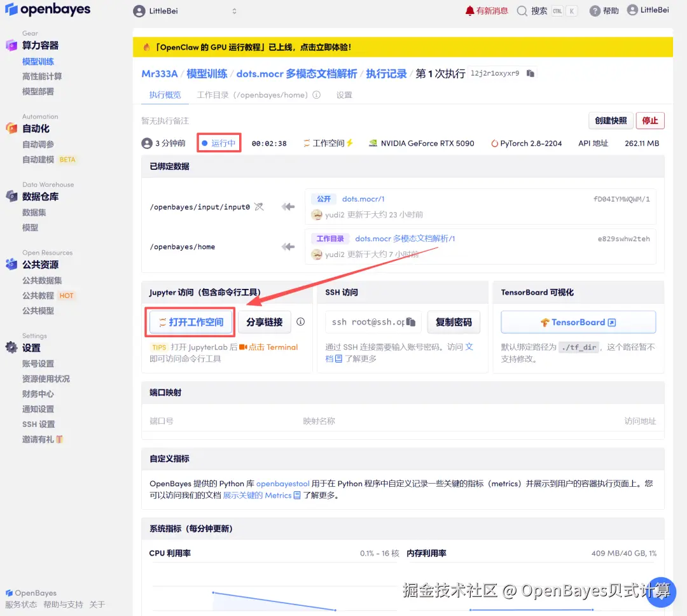Unbind the /openbayes/input/input0 data icon
Screen dimensions: 687x616
point(259,207)
